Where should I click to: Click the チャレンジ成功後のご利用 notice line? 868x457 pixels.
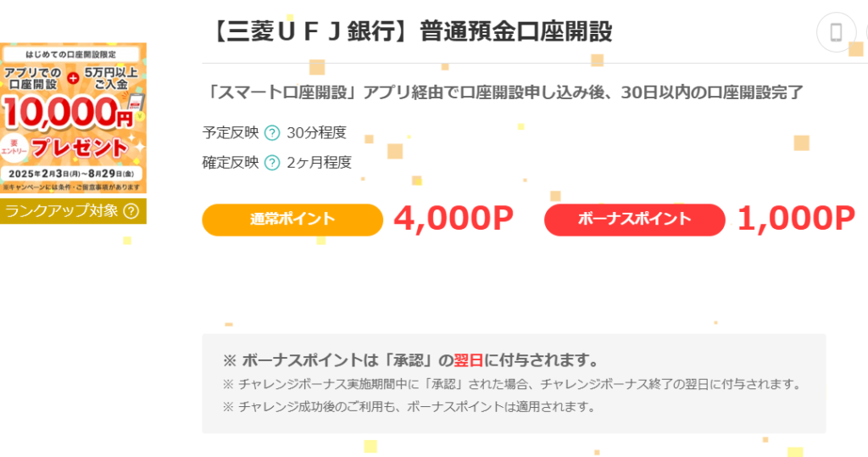pyautogui.click(x=409, y=407)
